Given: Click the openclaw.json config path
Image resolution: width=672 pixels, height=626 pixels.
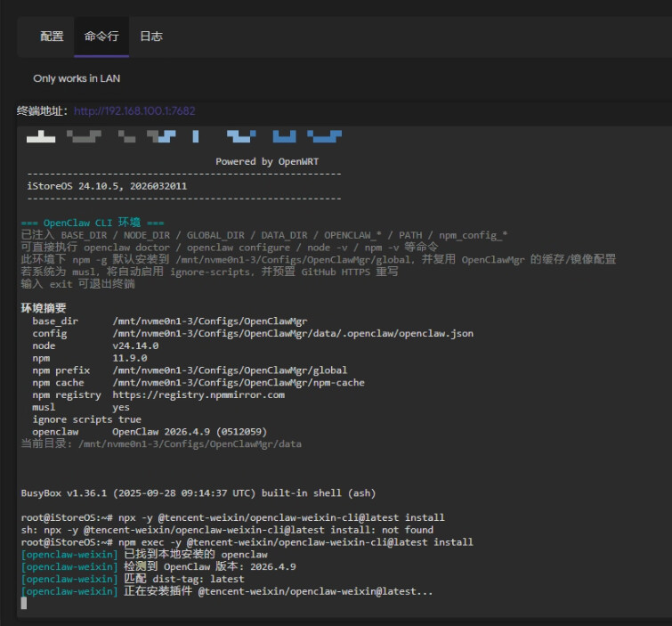Looking at the screenshot, I should pyautogui.click(x=293, y=333).
